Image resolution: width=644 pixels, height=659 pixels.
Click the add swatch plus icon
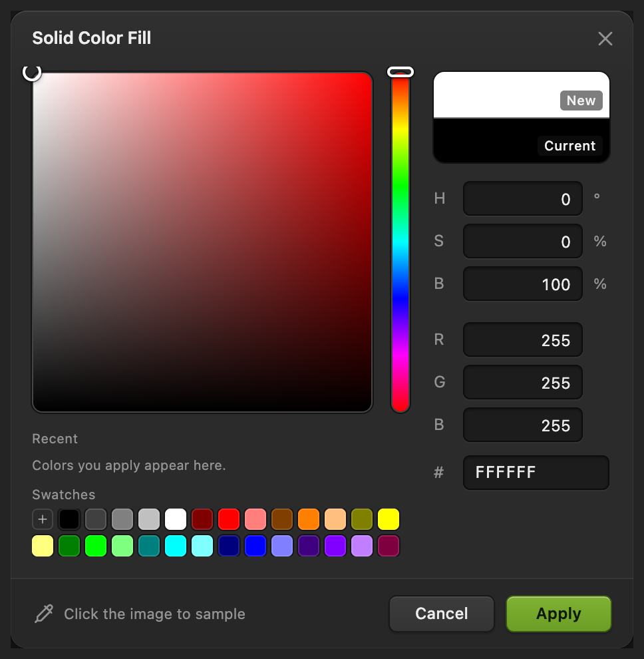43,519
